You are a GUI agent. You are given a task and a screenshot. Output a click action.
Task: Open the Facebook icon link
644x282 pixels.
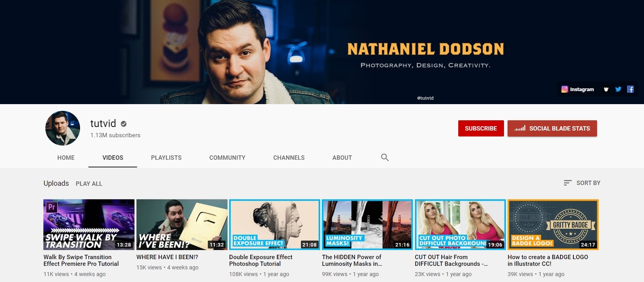pos(630,89)
